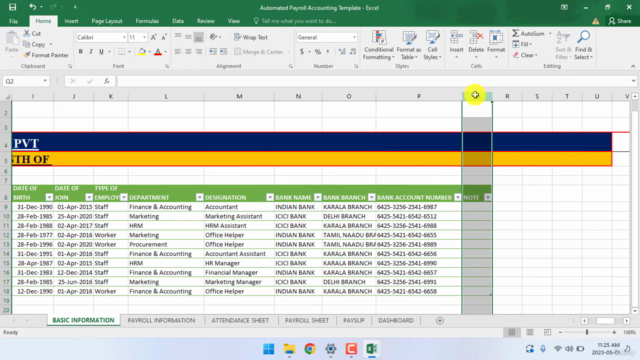Click the AutoSum sigma icon
The width and height of the screenshot is (640, 360).
point(516,33)
